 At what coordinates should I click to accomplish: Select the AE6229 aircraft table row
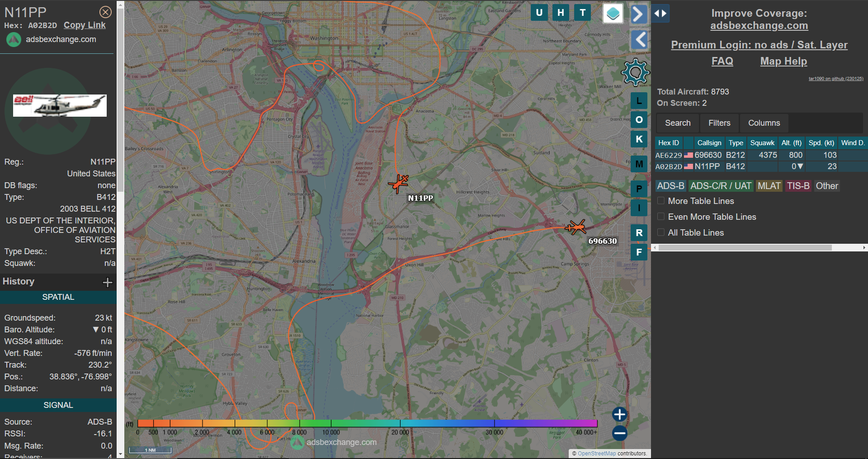coord(761,155)
